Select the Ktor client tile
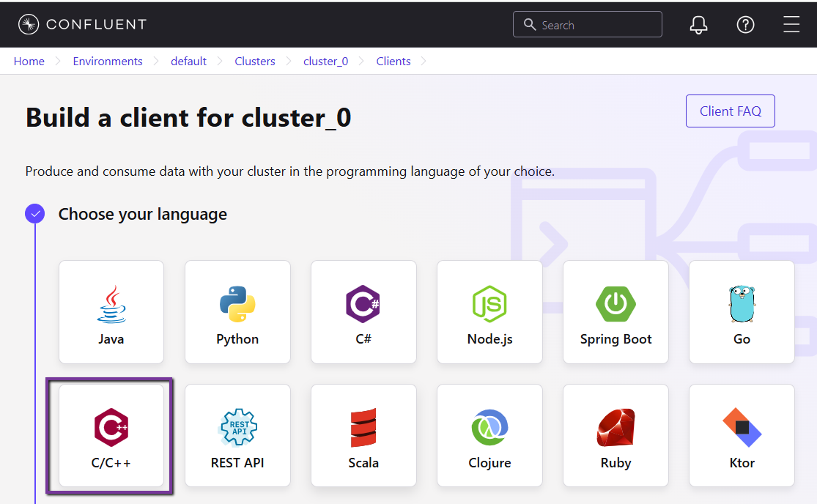 (742, 436)
